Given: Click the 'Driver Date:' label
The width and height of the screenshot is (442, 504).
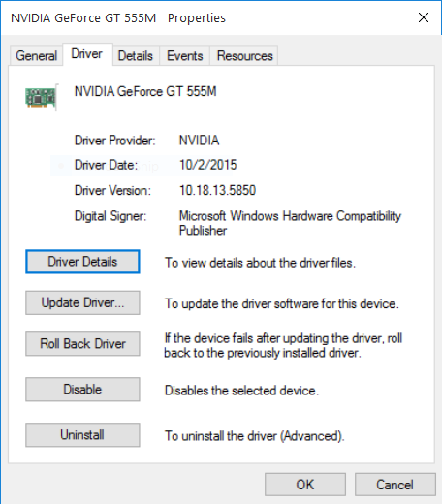Looking at the screenshot, I should coord(106,165).
